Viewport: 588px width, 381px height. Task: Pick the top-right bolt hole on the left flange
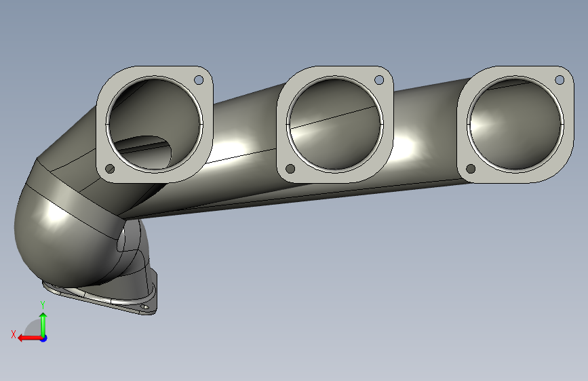click(199, 80)
